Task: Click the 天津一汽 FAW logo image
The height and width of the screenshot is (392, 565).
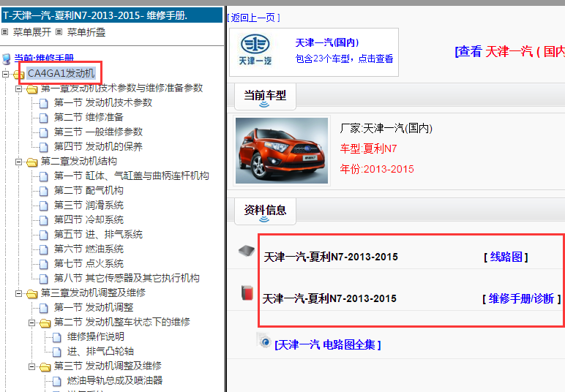Action: (x=255, y=50)
